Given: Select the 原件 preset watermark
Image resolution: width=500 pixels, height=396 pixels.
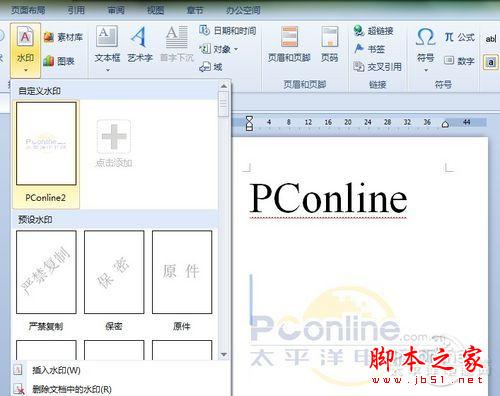Looking at the screenshot, I should 182,272.
